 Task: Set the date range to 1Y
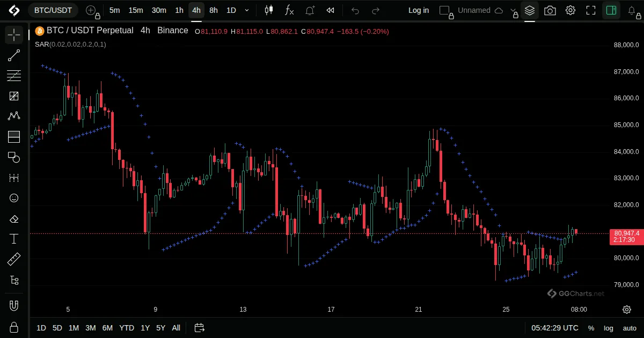pyautogui.click(x=145, y=328)
